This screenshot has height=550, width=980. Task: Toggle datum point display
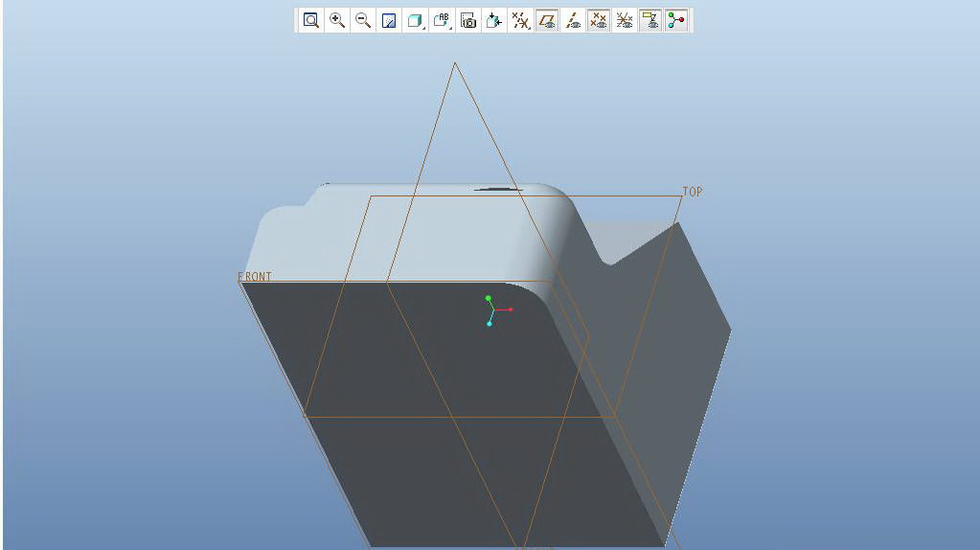[599, 20]
